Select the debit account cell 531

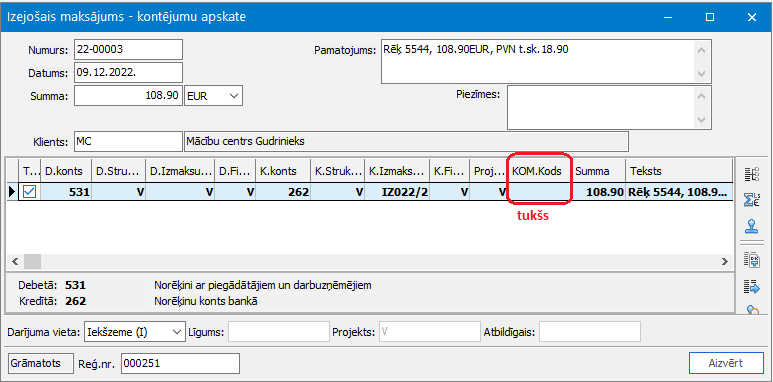pos(66,192)
